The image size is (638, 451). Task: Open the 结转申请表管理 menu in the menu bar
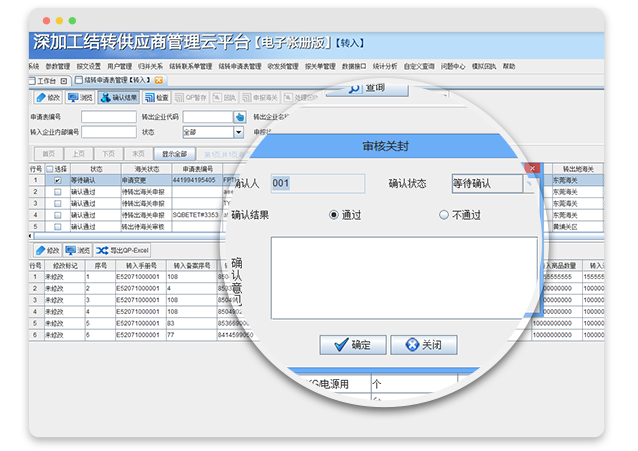[x=240, y=66]
